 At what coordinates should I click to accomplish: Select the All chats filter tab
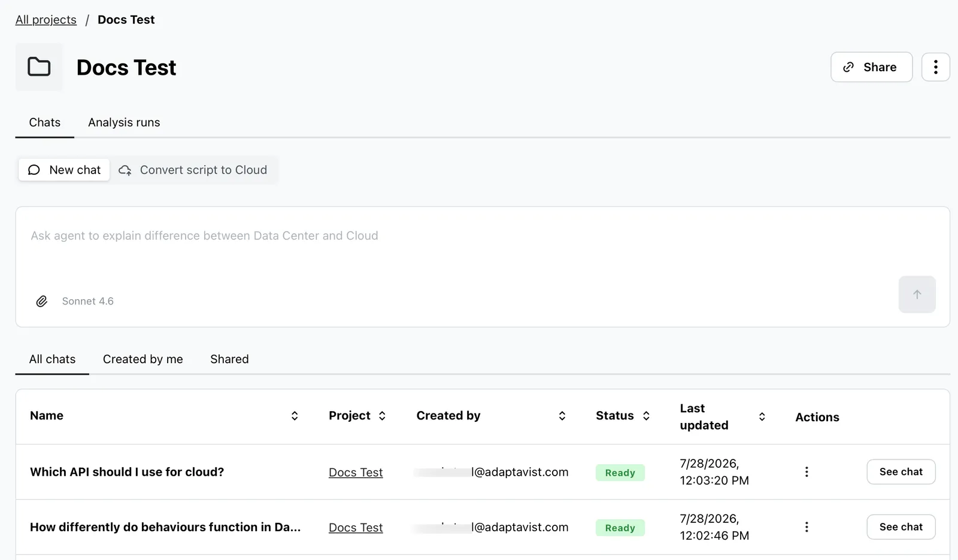(52, 359)
